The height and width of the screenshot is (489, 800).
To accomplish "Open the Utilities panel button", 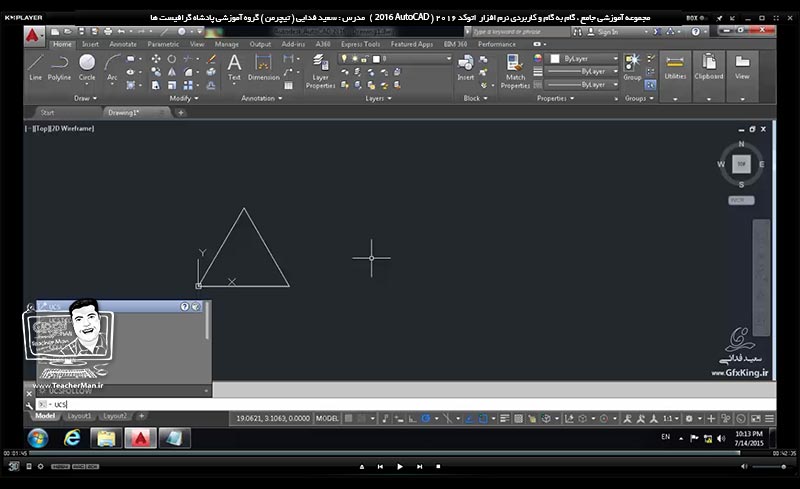I will point(675,77).
